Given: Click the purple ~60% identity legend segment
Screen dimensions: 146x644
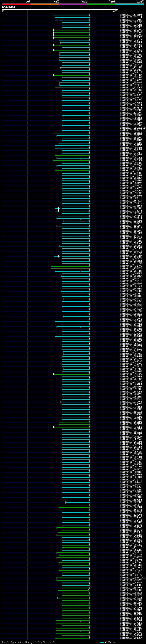Looking at the screenshot, I should coord(73,4).
